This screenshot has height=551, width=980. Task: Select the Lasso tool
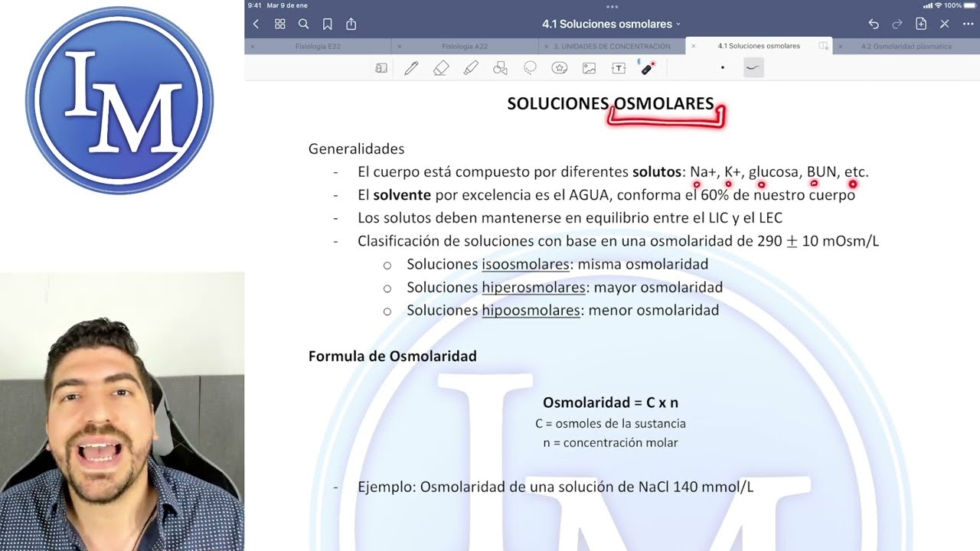[x=530, y=68]
